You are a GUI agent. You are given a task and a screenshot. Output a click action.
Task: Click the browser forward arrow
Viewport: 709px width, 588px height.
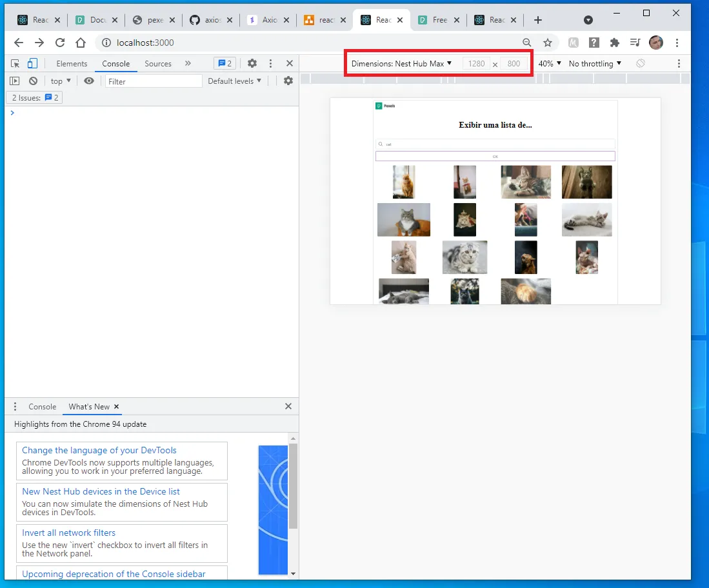tap(39, 43)
